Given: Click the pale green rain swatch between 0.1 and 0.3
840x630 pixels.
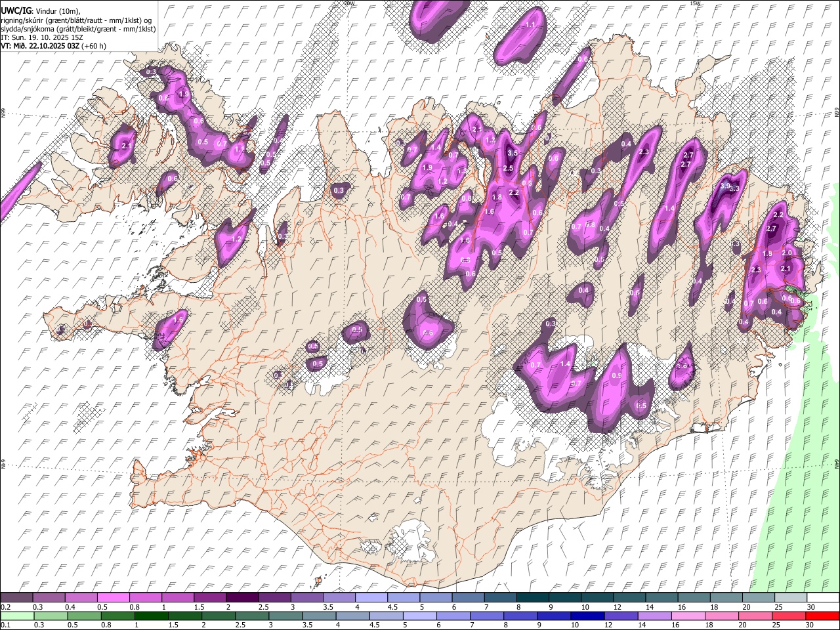Looking at the screenshot, I should (16, 616).
